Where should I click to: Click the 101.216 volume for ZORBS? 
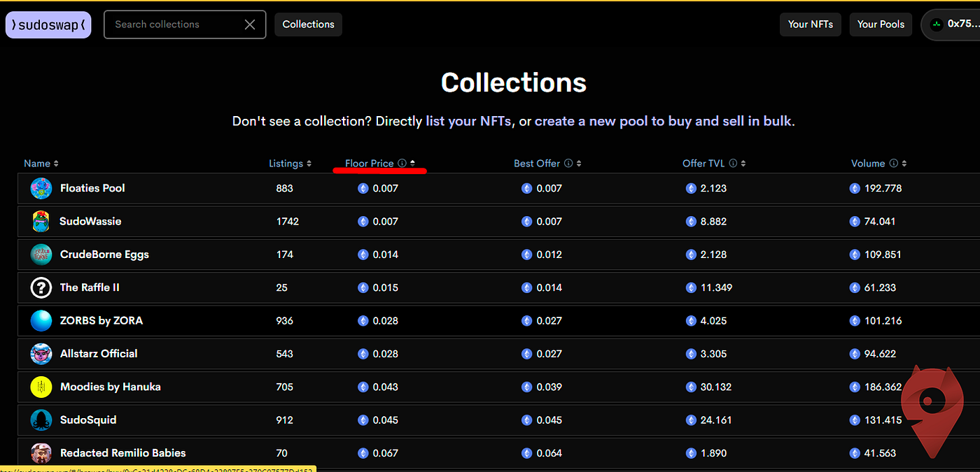[x=883, y=321]
